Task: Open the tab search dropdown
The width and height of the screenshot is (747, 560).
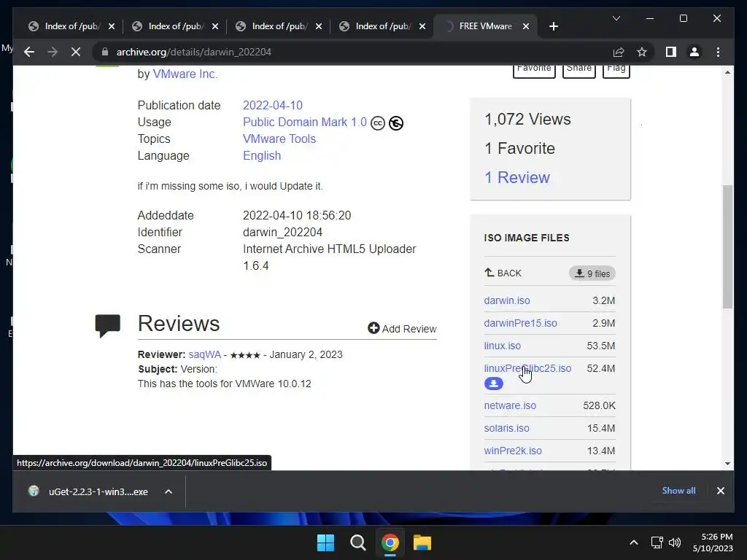Action: [x=616, y=18]
